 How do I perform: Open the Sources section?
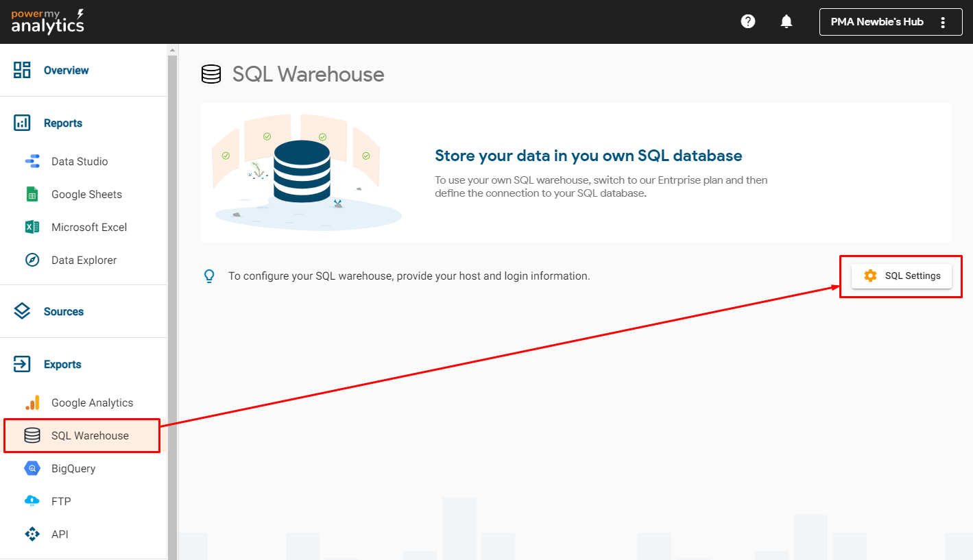point(63,312)
